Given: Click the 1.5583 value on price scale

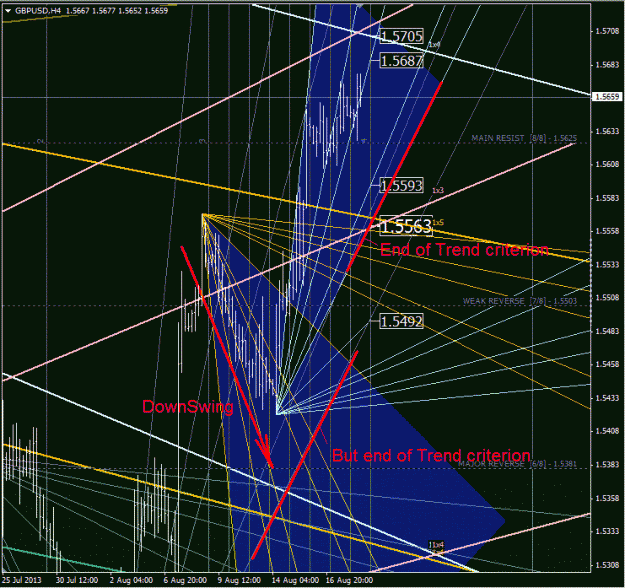Looking at the screenshot, I should tap(607, 198).
